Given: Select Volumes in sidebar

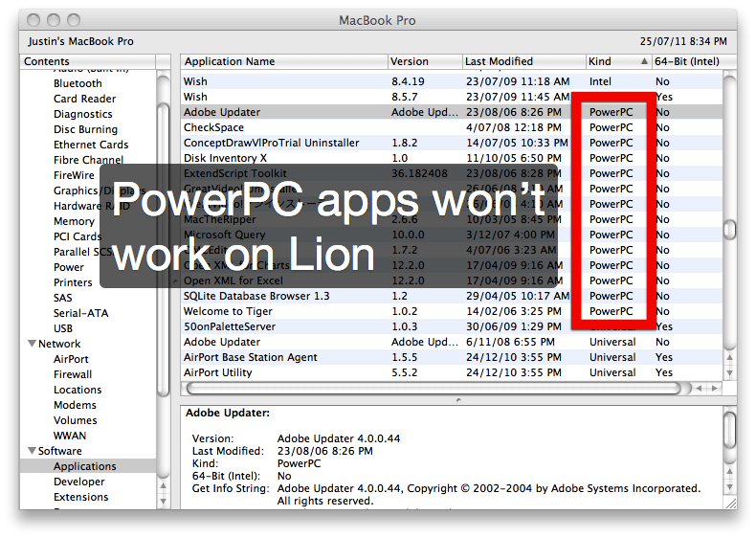Looking at the screenshot, I should click(76, 421).
